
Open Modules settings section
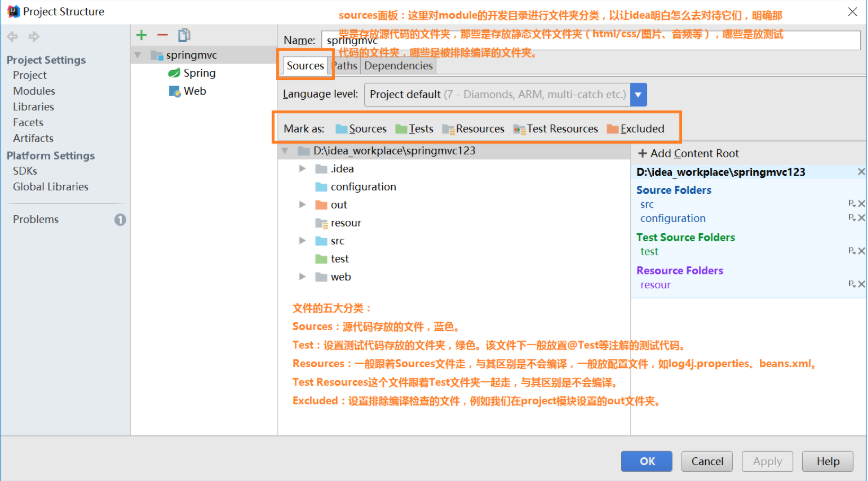(34, 91)
